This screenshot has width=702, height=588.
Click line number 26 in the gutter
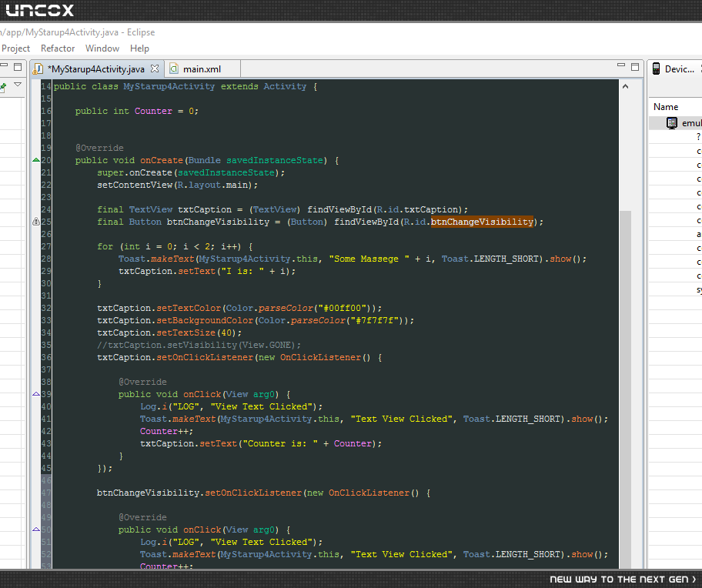(46, 234)
